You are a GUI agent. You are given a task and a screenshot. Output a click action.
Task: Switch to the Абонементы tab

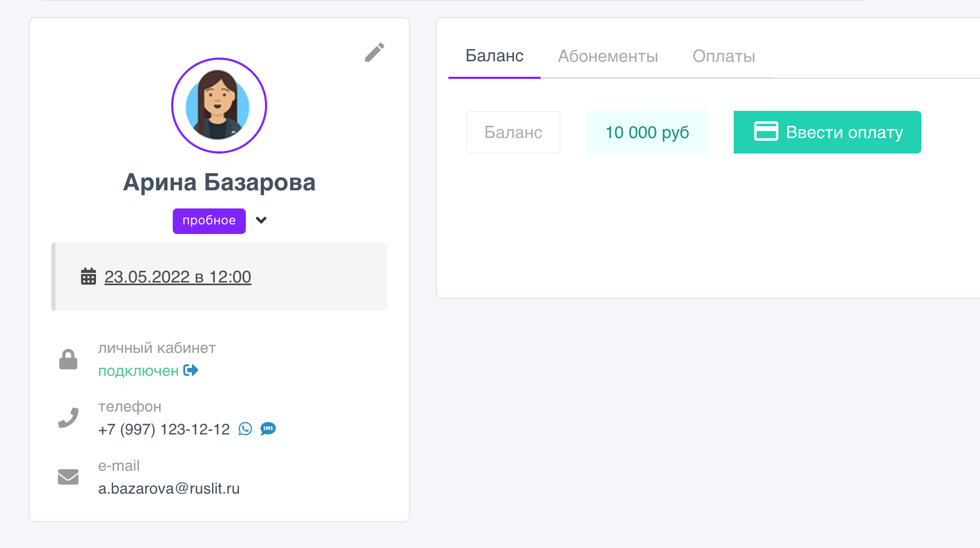pos(608,56)
